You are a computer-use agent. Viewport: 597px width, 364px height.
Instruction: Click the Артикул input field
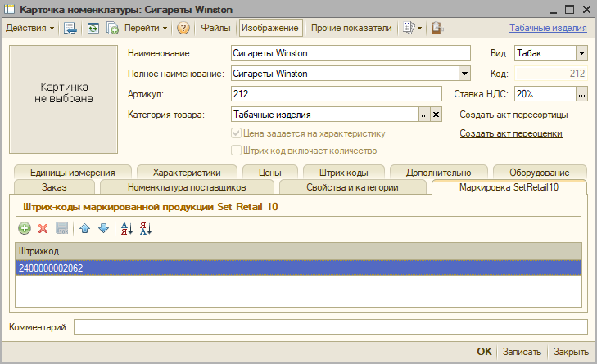click(x=337, y=93)
